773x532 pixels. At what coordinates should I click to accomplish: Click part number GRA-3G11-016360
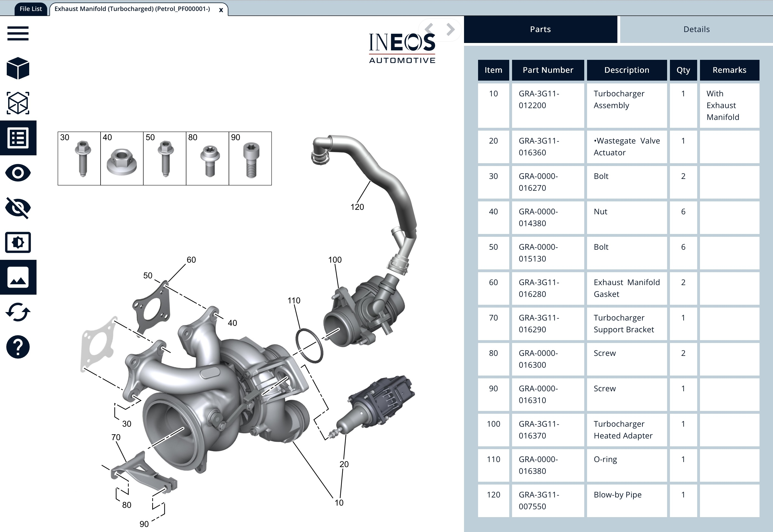click(x=539, y=147)
